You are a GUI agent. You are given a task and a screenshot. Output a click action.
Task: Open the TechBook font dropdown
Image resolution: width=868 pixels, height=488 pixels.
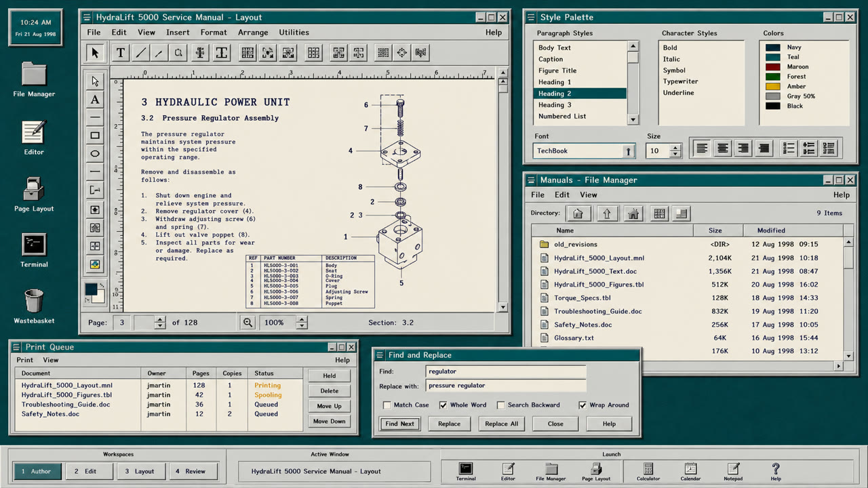click(629, 151)
